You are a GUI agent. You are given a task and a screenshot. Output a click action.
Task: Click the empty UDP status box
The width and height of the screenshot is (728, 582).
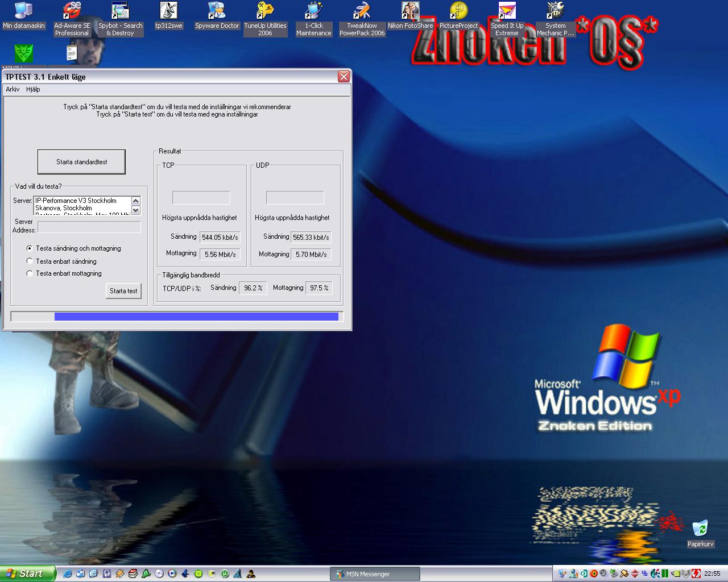tap(295, 198)
